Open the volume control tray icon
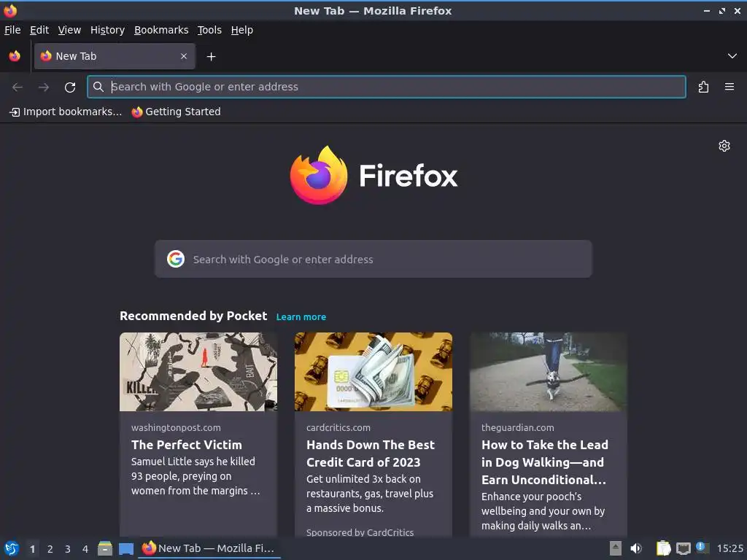This screenshot has width=747, height=560. [x=636, y=548]
